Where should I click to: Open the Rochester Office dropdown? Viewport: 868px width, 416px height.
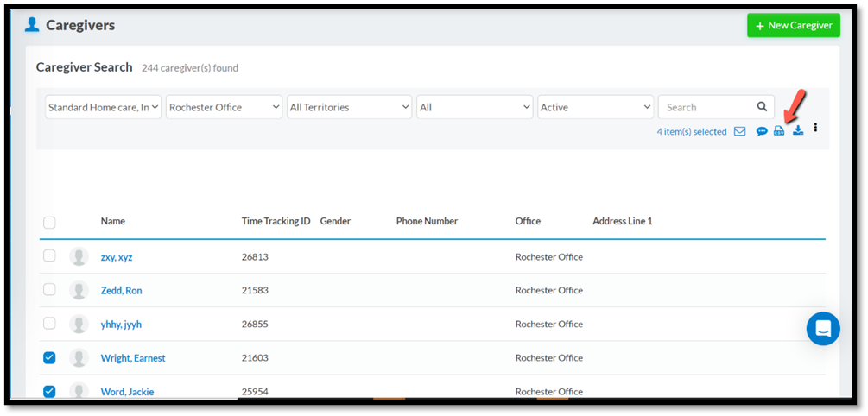click(224, 107)
